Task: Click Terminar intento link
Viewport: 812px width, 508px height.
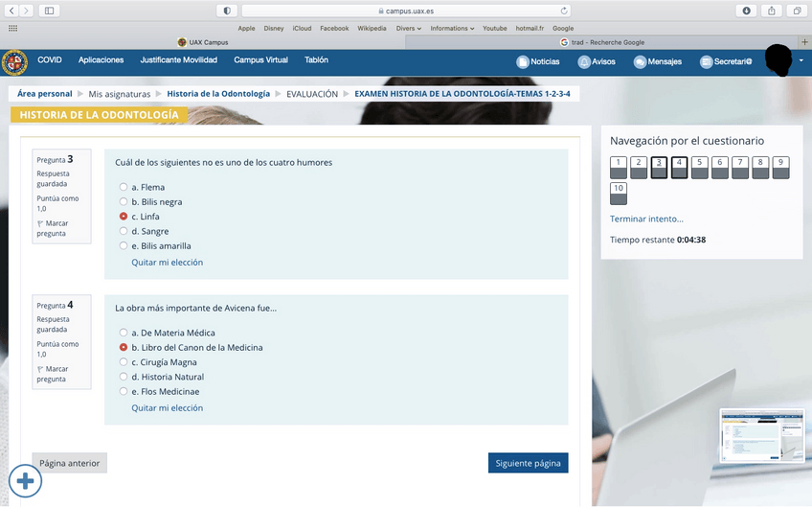Action: point(646,219)
